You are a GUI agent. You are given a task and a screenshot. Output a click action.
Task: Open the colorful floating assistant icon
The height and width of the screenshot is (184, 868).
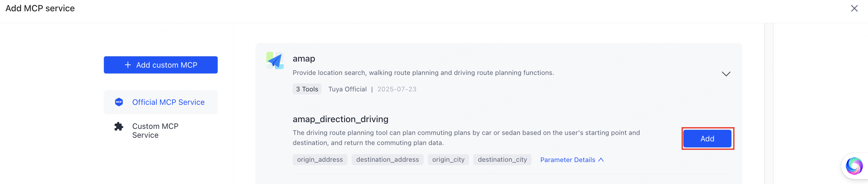point(854,166)
